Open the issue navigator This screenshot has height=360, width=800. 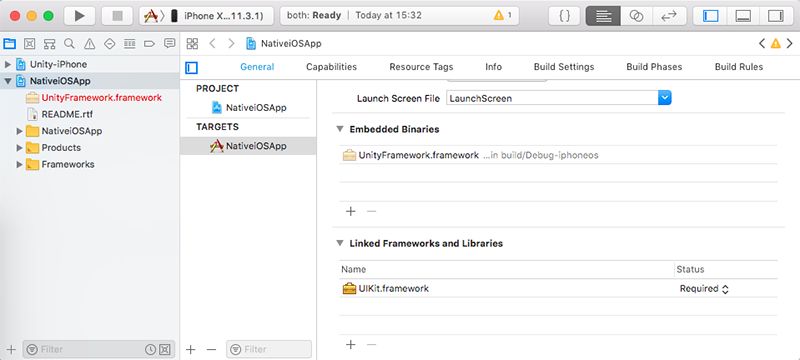[89, 43]
